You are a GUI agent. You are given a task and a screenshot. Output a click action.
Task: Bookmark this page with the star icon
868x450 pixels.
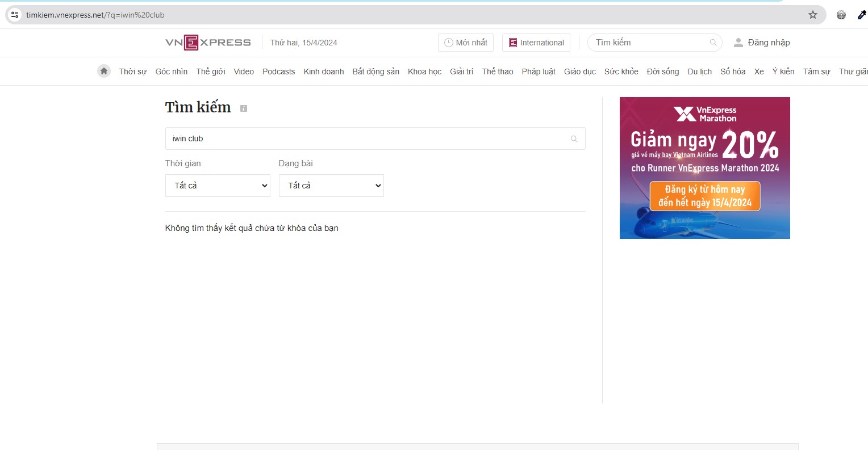pyautogui.click(x=813, y=15)
